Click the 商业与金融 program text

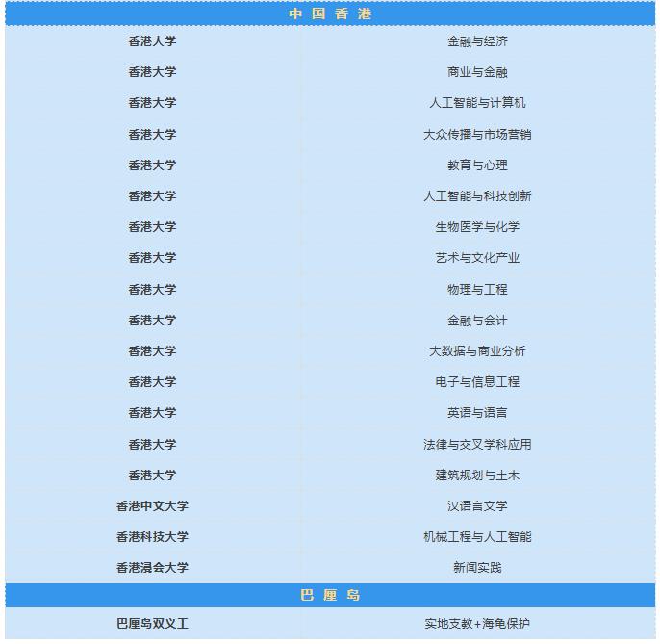(x=477, y=72)
